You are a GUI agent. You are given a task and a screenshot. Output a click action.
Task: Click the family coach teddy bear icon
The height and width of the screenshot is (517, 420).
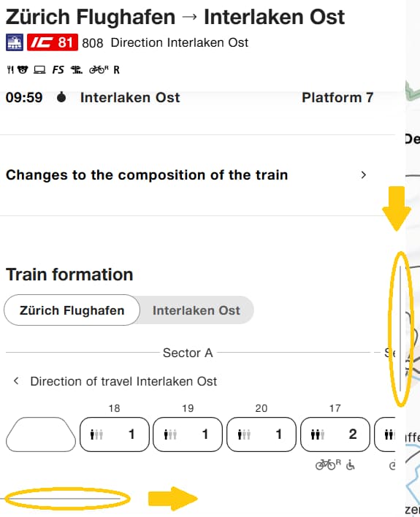click(23, 70)
